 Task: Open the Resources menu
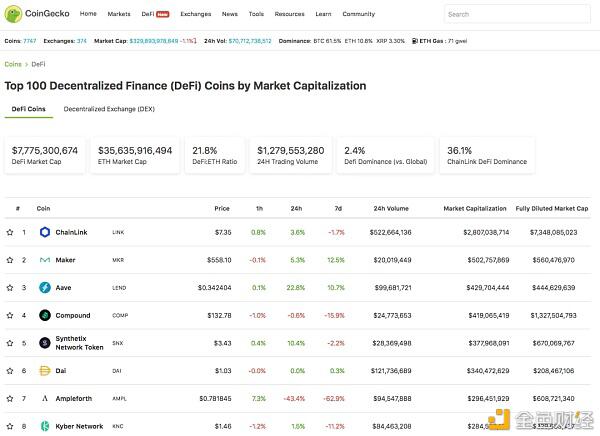pyautogui.click(x=289, y=14)
